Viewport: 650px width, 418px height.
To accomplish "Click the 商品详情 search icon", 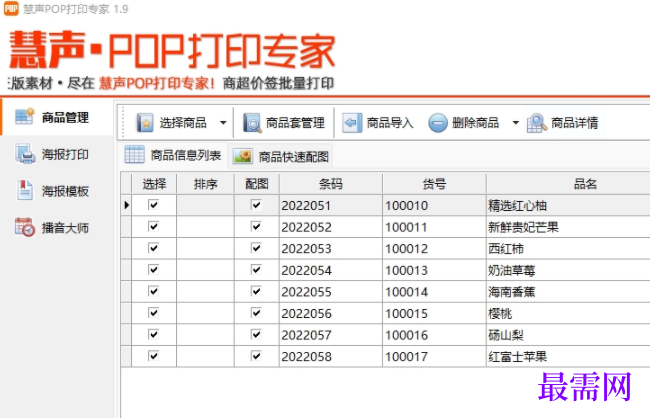I will (x=537, y=123).
